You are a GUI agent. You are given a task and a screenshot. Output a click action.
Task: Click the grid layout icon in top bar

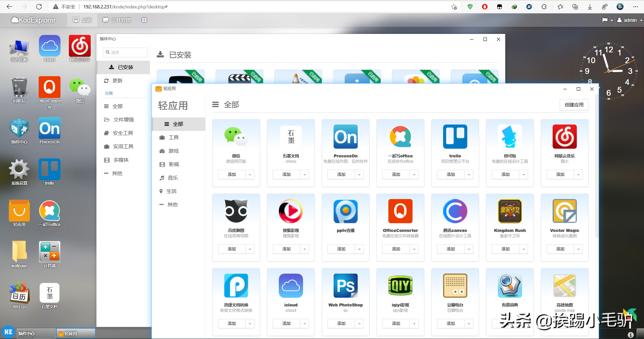pos(144,20)
